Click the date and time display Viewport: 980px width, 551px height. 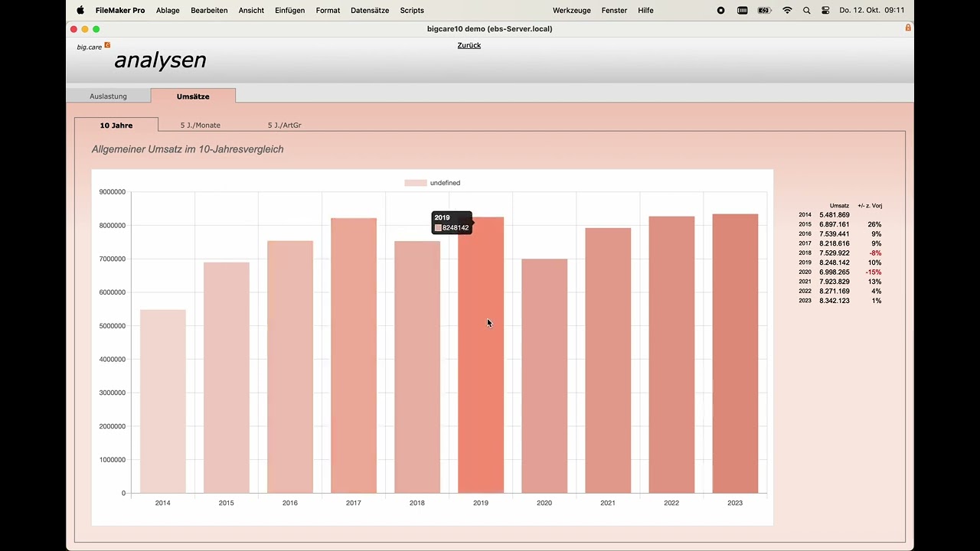pos(872,10)
